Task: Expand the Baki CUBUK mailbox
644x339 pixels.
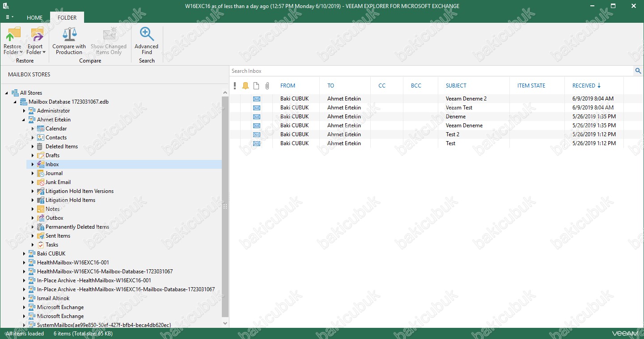Action: [24, 254]
